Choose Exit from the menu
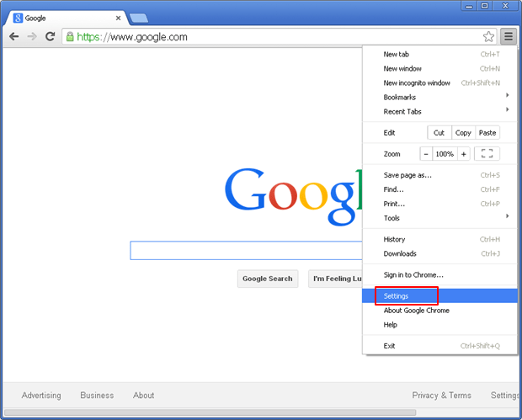 click(440, 346)
